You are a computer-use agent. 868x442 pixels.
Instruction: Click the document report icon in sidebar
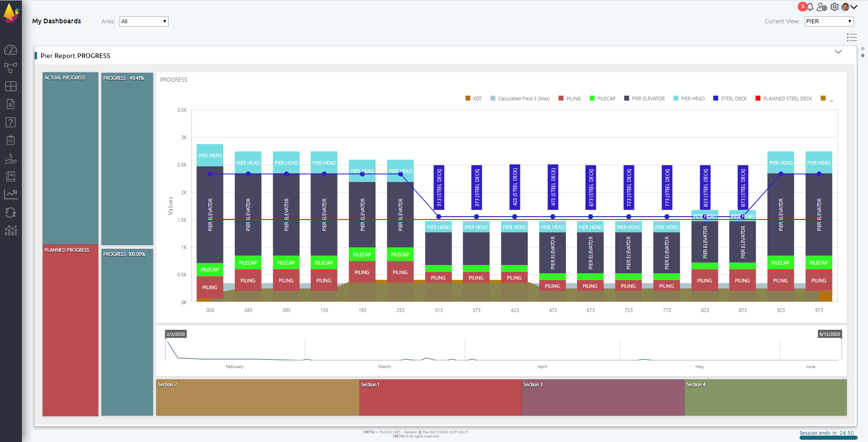[11, 104]
